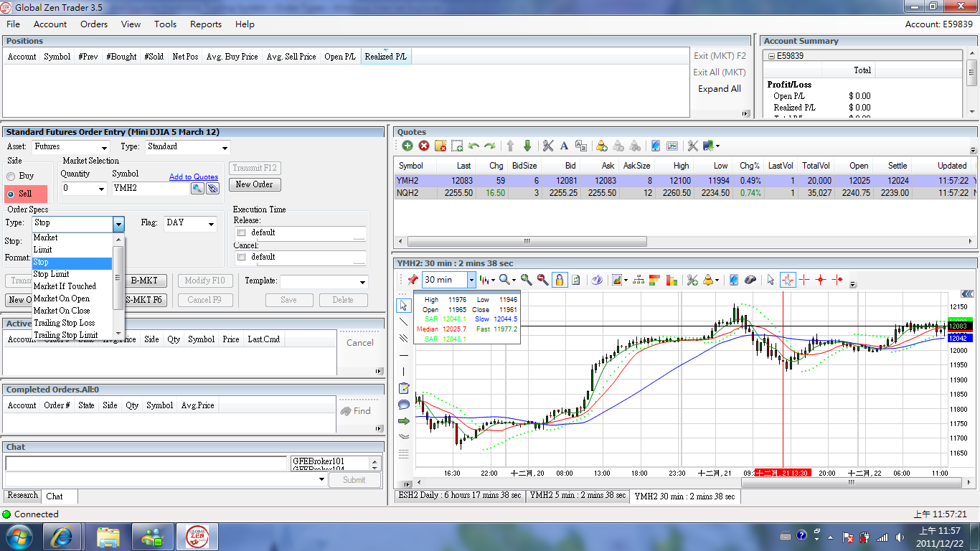Switch to the YMH2 5 min chart tab

coord(578,495)
